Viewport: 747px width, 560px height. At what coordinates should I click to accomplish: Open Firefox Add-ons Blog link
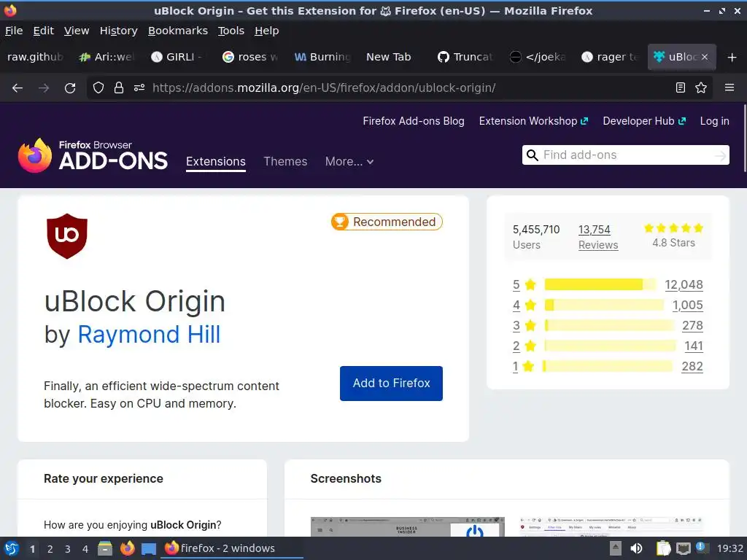414,121
